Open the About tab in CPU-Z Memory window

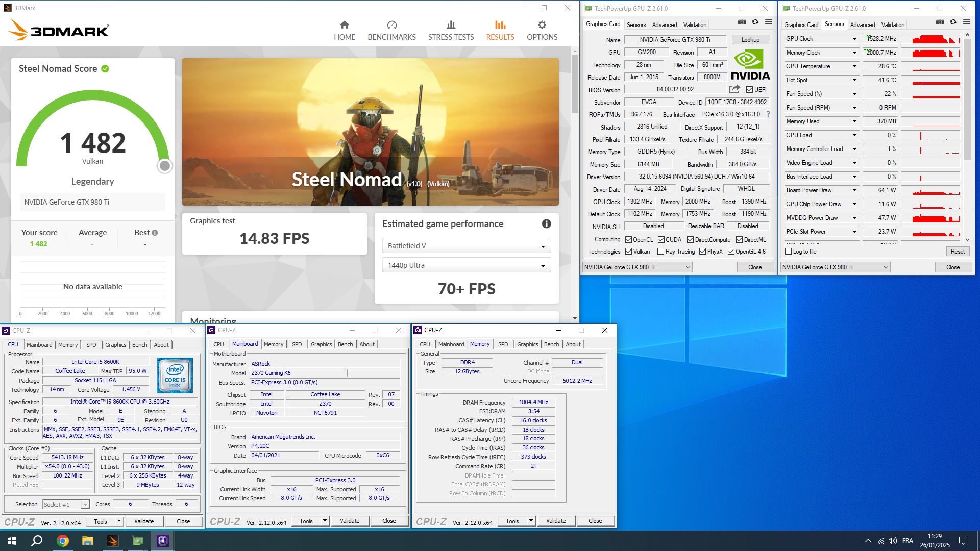tap(573, 344)
